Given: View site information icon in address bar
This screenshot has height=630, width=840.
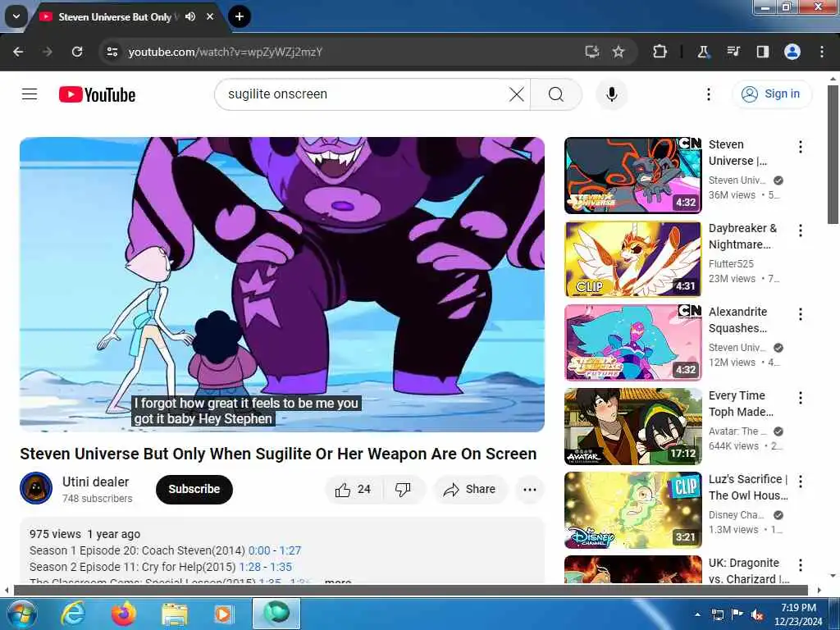Looking at the screenshot, I should (112, 52).
